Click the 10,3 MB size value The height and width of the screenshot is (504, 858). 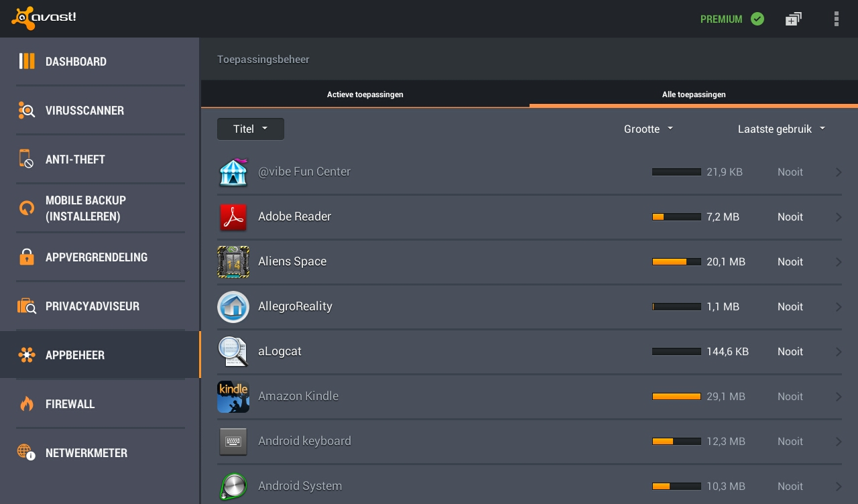[726, 487]
